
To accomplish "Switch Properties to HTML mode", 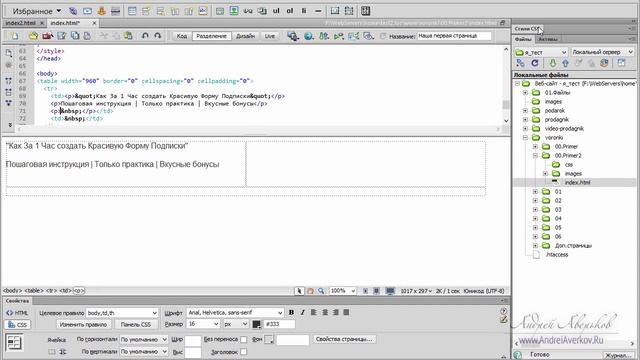I will point(17,313).
